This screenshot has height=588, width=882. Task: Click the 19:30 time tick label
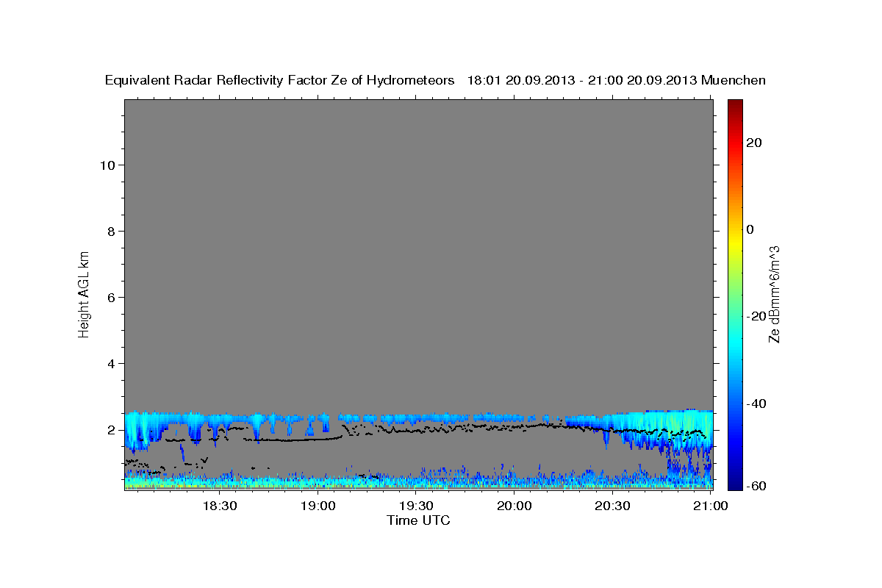[x=416, y=506]
